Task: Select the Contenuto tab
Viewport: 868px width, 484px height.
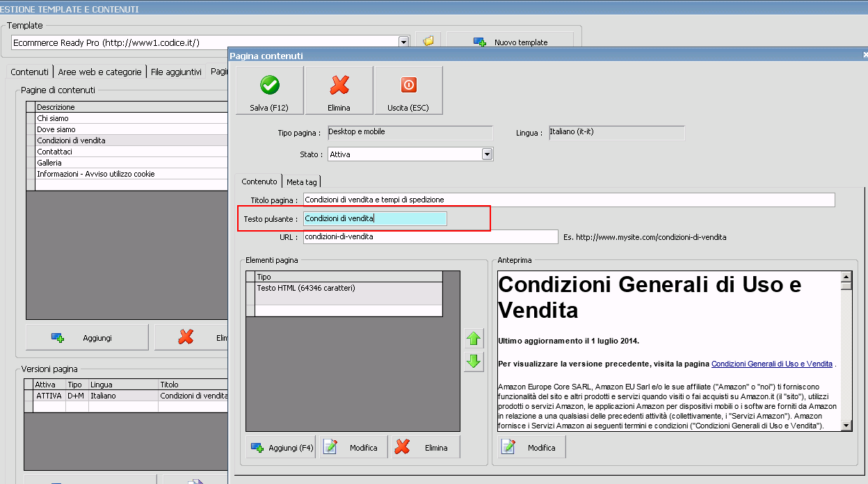Action: point(259,181)
